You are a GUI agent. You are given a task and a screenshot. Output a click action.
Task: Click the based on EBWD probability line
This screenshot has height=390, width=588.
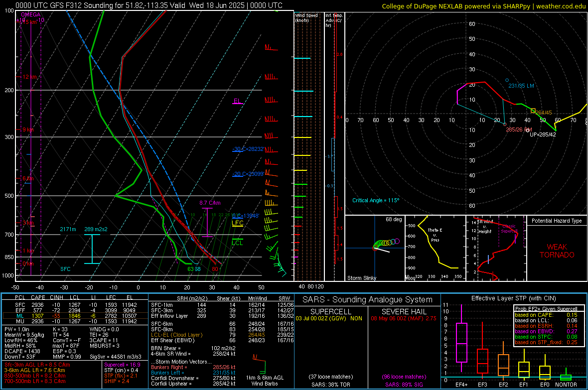pyautogui.click(x=546, y=332)
